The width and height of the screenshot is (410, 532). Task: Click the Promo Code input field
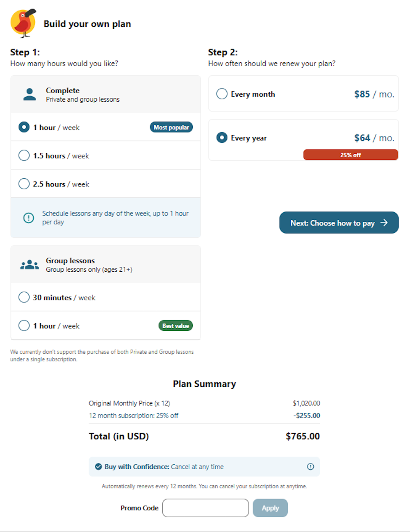tap(205, 508)
